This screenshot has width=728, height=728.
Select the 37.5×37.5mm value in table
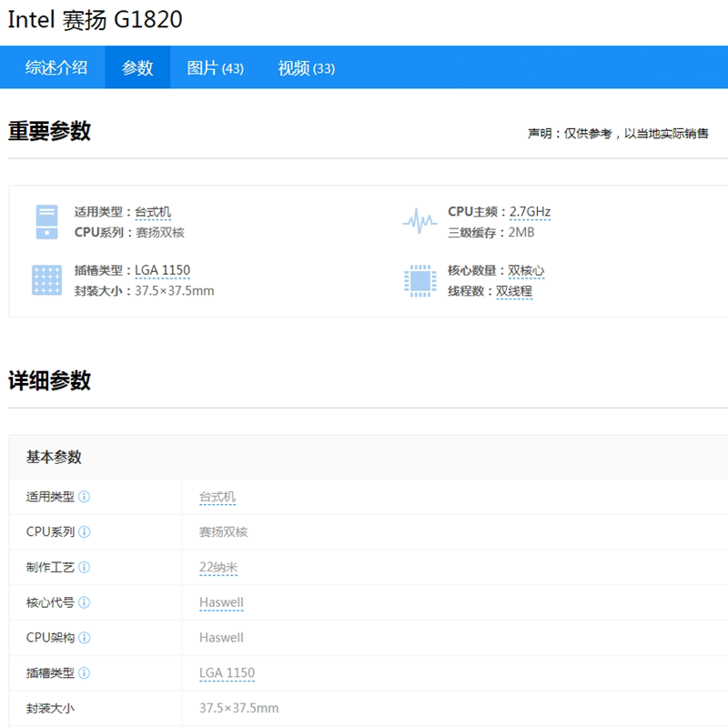click(239, 708)
